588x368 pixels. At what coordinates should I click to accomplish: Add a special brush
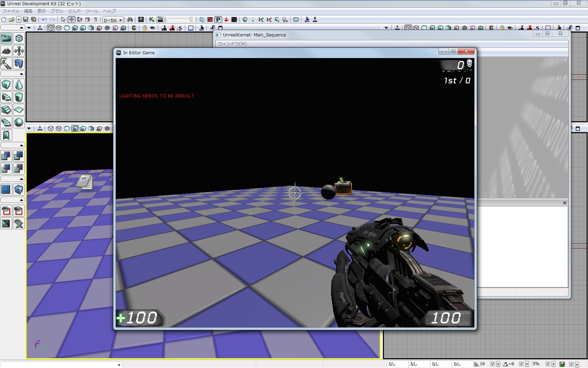[6, 190]
